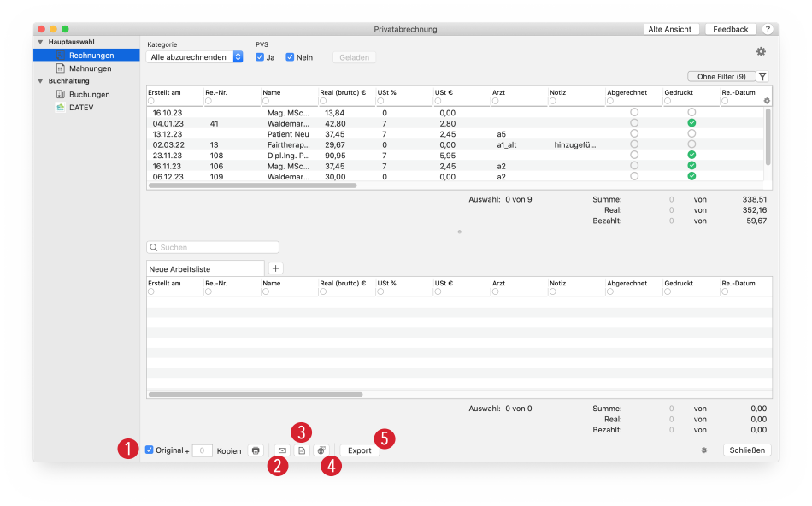Viewport: 812px width, 506px height.
Task: Click the Export button
Action: (x=359, y=450)
